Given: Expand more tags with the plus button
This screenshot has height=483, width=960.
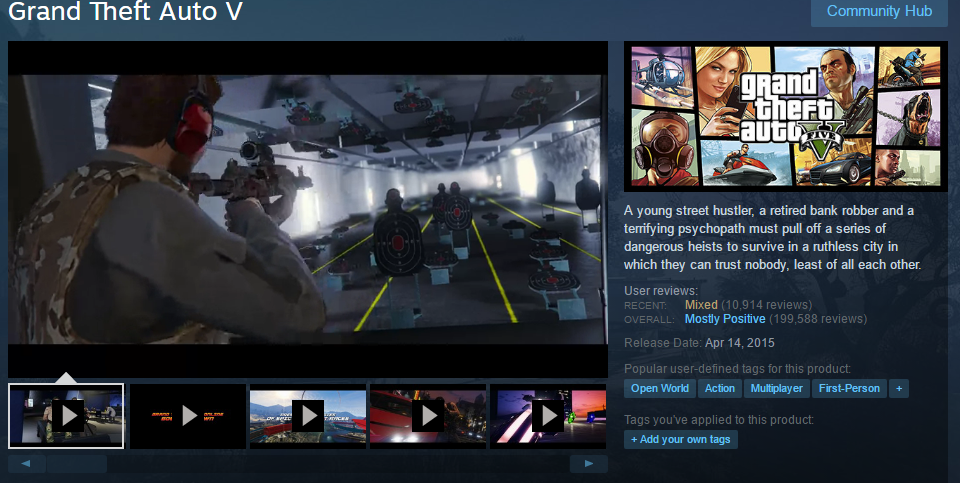Looking at the screenshot, I should click(x=899, y=388).
